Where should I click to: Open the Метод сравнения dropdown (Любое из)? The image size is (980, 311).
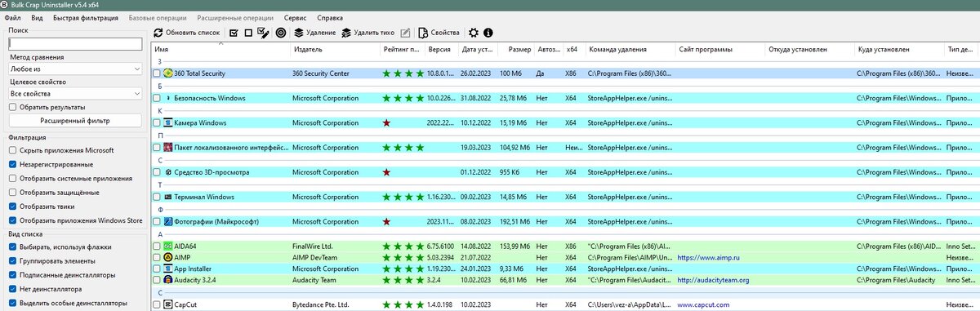[x=75, y=69]
